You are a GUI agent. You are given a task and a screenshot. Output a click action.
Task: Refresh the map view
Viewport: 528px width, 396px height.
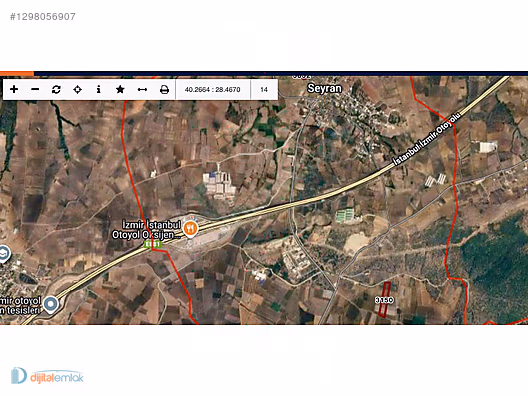pos(56,89)
